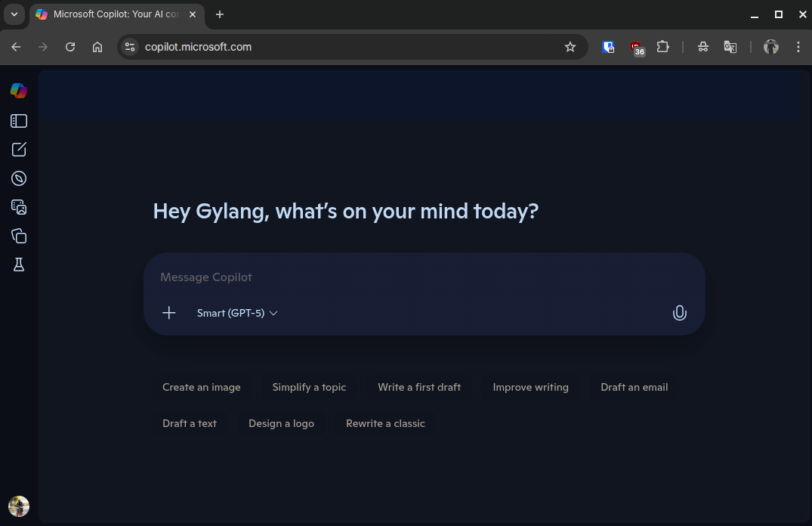Open Chrome's three-dot menu
The height and width of the screenshot is (526, 812).
pos(798,47)
